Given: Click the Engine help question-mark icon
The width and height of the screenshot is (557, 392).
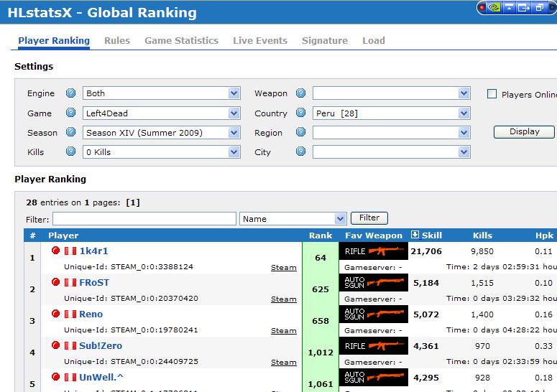Looking at the screenshot, I should tap(70, 93).
